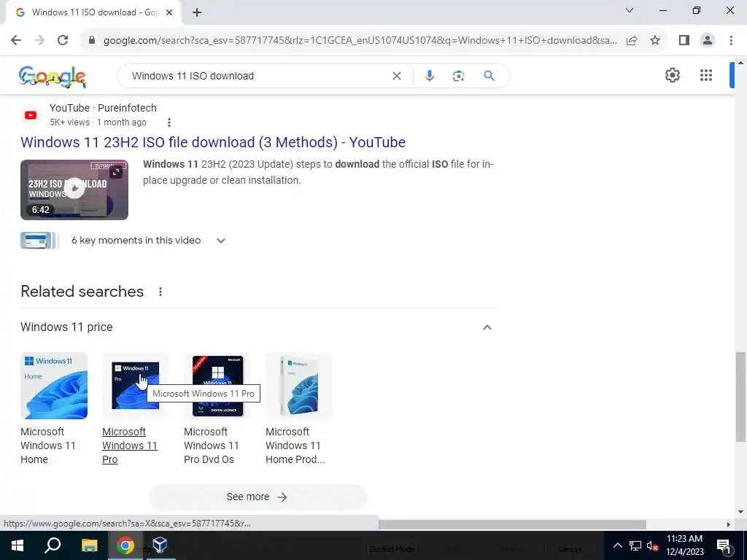Click key moments preview thumbnail

39,241
